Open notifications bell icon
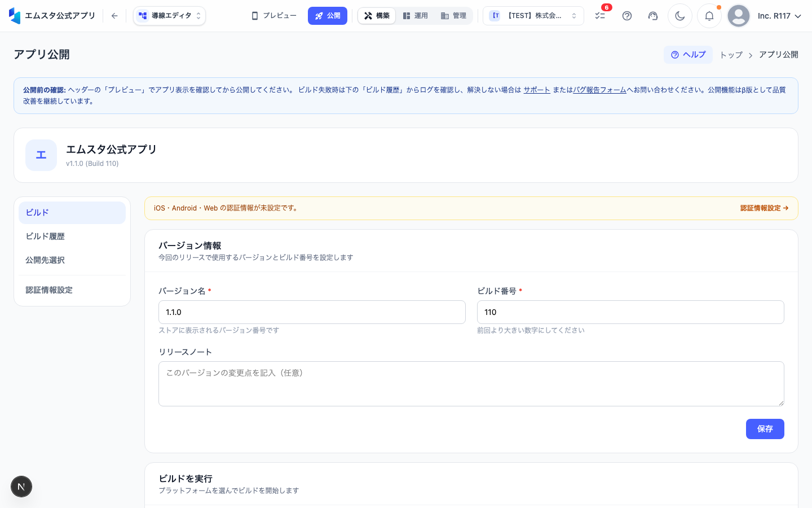This screenshot has width=812, height=508. pyautogui.click(x=709, y=16)
